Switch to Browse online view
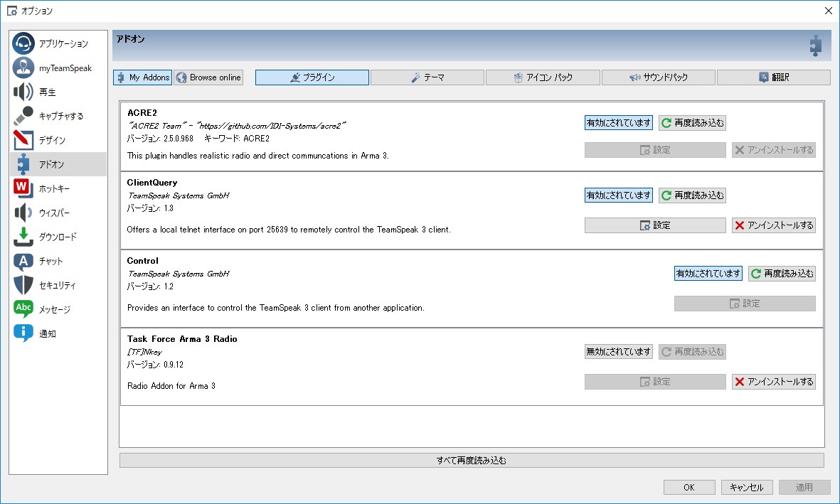 coord(208,77)
